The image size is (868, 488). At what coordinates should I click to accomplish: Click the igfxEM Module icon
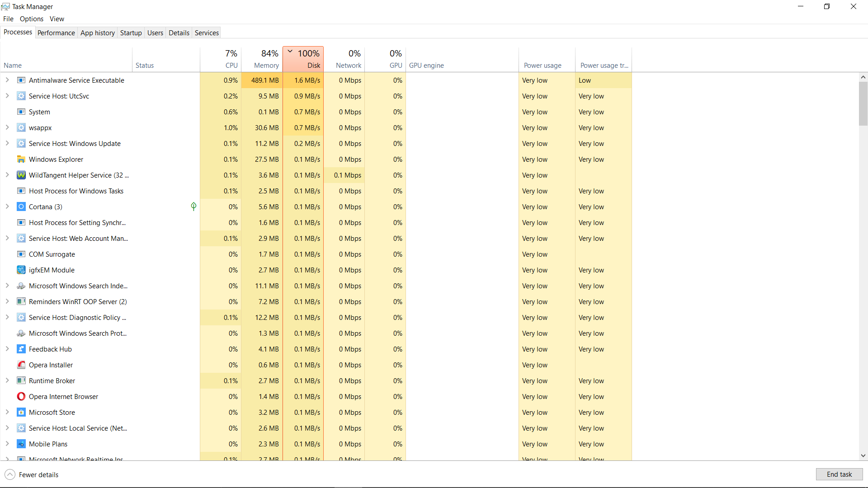(21, 270)
